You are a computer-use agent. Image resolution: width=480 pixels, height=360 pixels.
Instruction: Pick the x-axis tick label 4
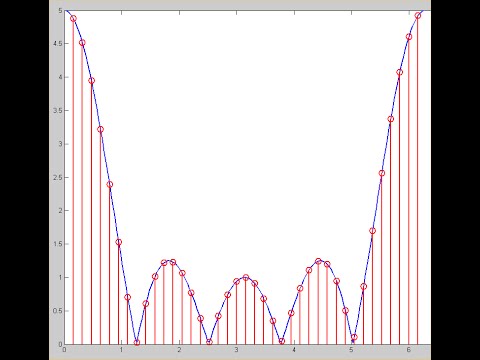coord(294,350)
